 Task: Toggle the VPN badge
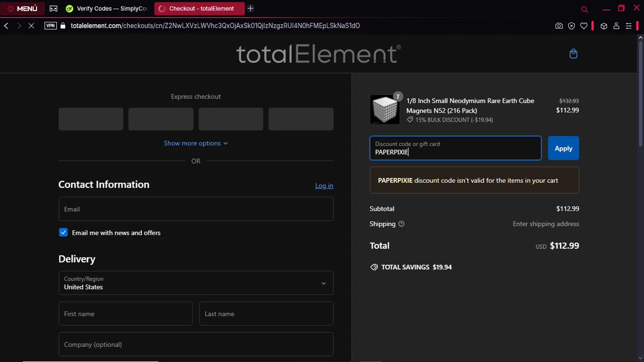click(51, 26)
